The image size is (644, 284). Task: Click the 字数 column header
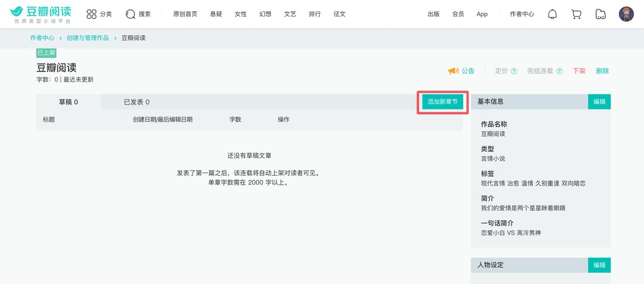[x=235, y=119]
